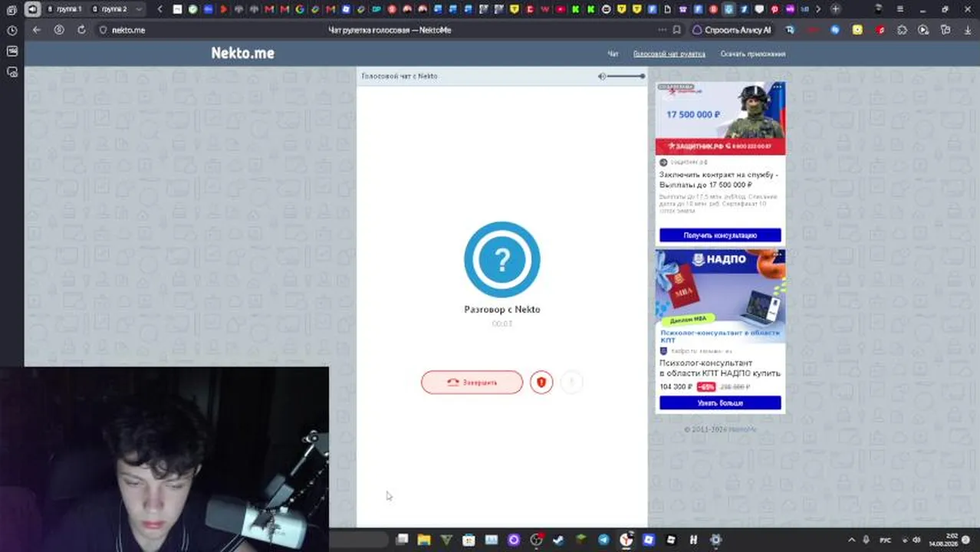
Task: Open the system volume tray icon
Action: [x=916, y=540]
